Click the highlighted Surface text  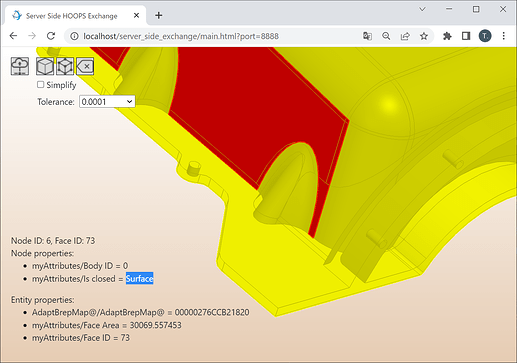click(x=139, y=278)
